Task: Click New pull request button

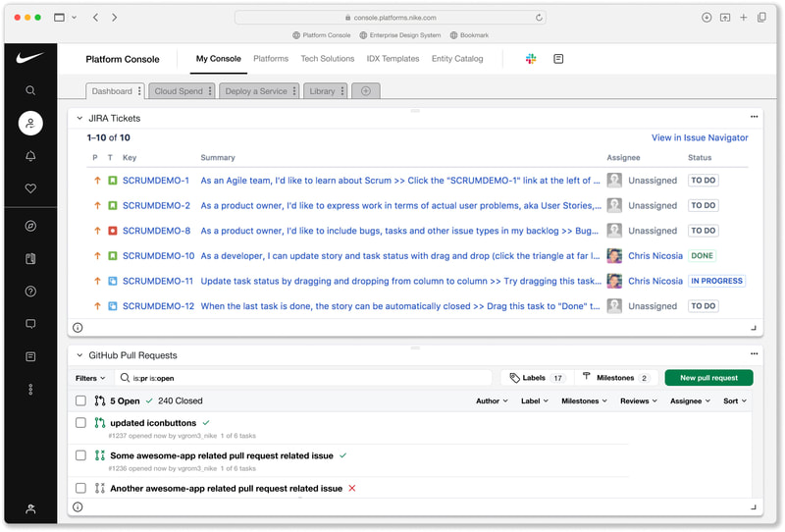Action: coord(708,378)
